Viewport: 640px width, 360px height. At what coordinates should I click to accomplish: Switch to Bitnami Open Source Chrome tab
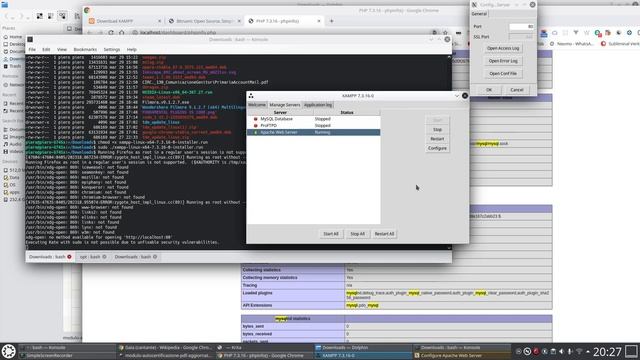[x=204, y=21]
